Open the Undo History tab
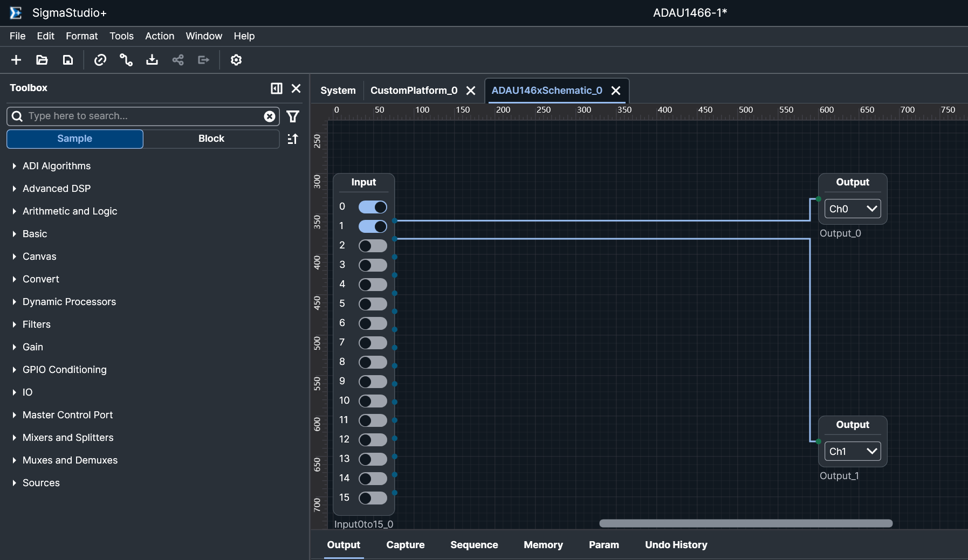This screenshot has width=968, height=560. [676, 545]
